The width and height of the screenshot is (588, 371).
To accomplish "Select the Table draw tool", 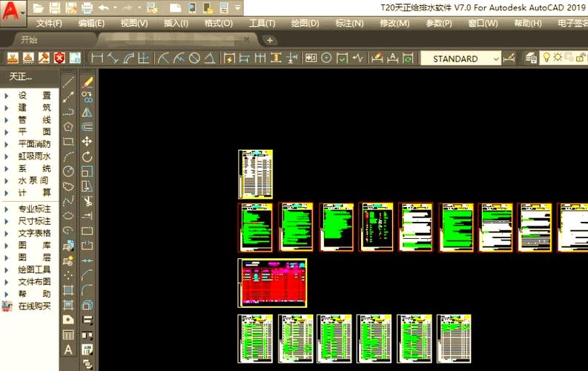I will point(68,335).
